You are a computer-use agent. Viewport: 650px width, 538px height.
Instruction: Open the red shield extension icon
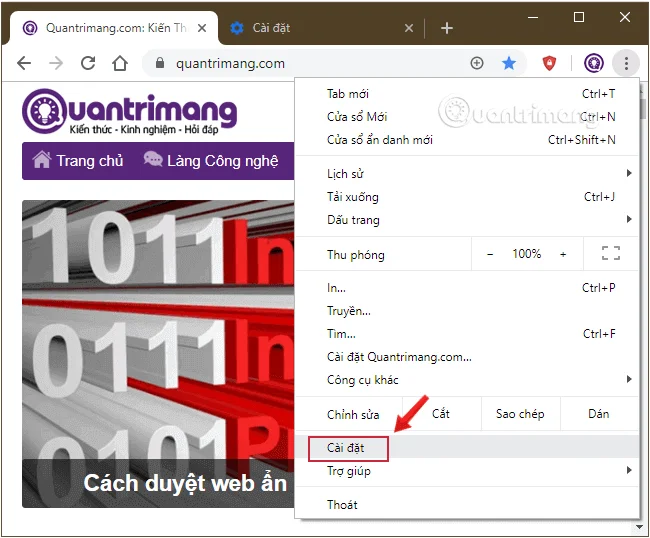pyautogui.click(x=549, y=63)
